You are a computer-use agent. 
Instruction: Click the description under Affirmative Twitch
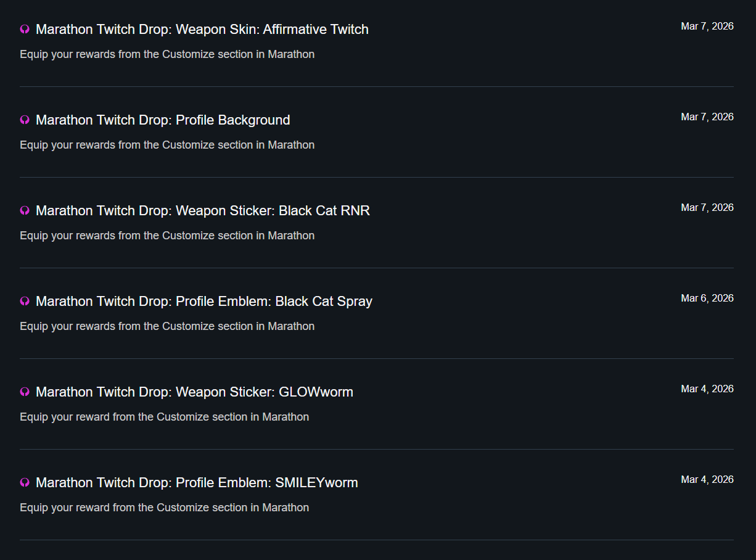click(x=167, y=54)
